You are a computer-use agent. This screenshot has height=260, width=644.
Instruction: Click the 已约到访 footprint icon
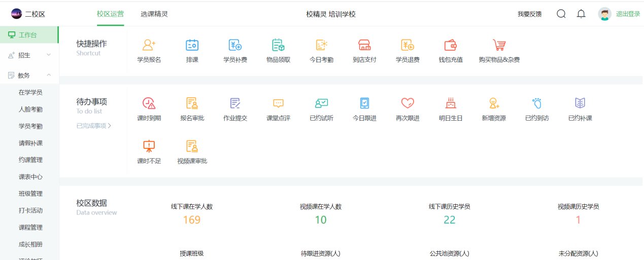[537, 103]
